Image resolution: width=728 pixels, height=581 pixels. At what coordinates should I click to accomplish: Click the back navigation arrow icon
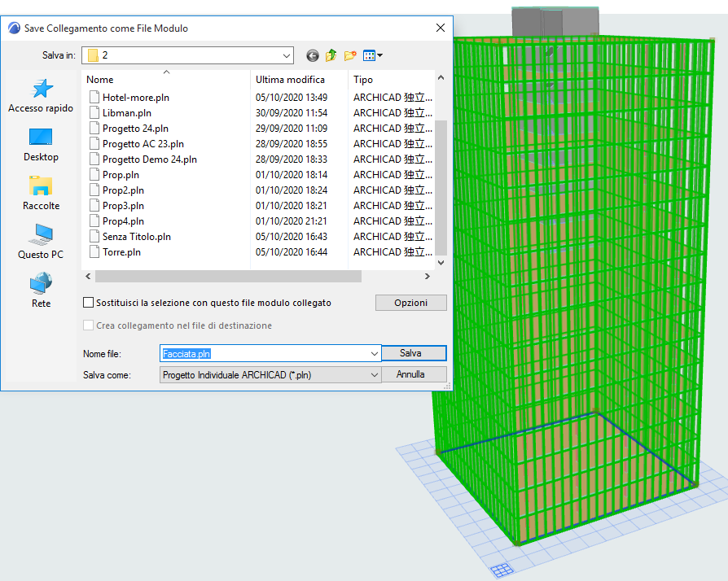coord(313,55)
